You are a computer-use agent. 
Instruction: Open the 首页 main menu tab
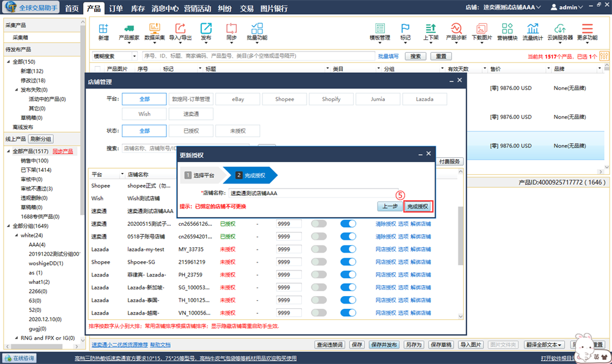pyautogui.click(x=72, y=8)
